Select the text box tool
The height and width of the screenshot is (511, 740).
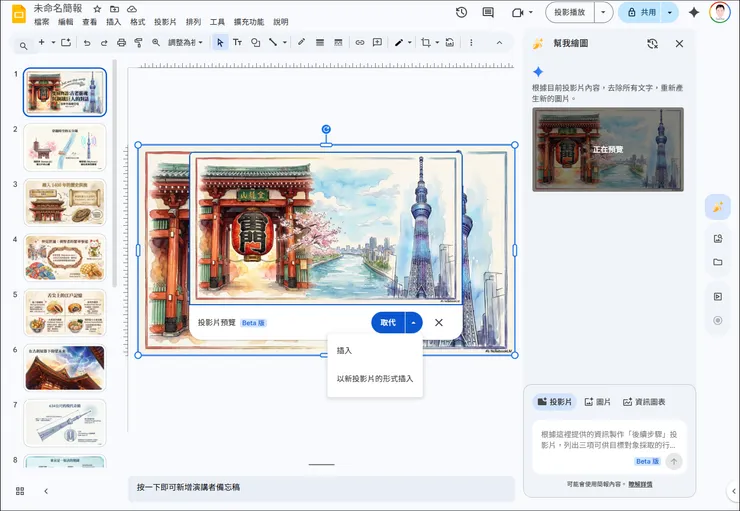[237, 42]
